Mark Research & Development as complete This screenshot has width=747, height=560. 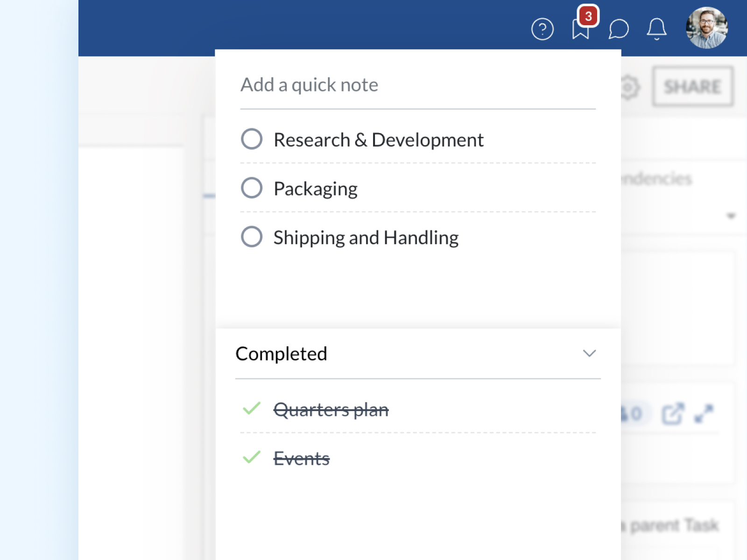252,139
